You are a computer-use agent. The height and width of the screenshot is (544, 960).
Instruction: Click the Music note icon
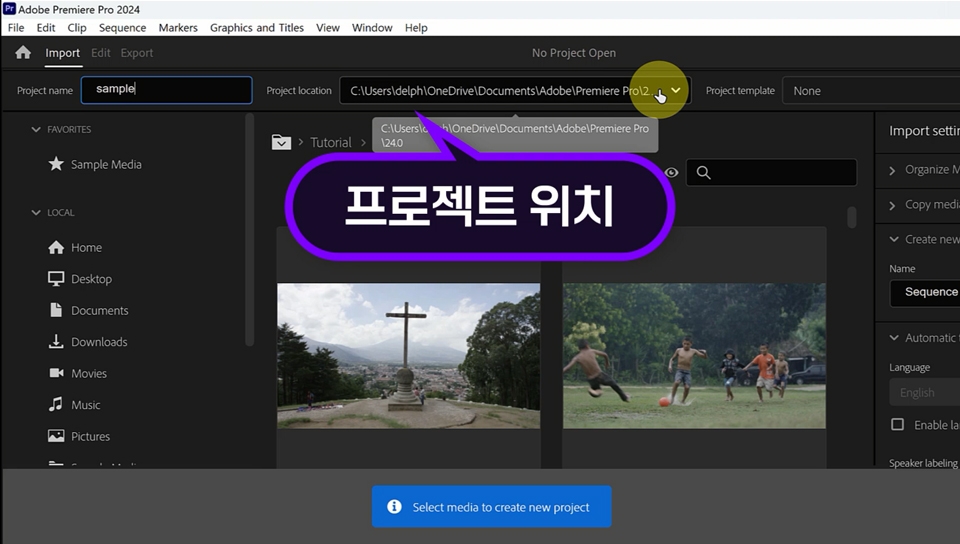click(x=56, y=404)
